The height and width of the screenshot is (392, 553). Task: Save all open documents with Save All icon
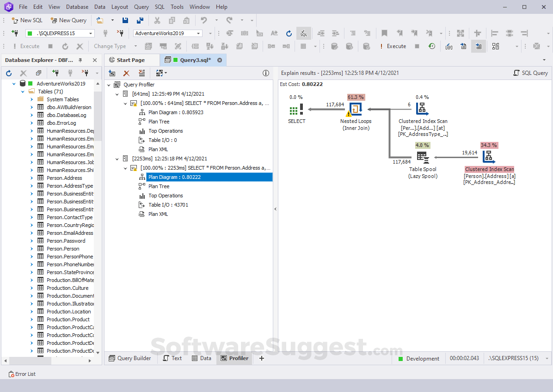pyautogui.click(x=140, y=20)
